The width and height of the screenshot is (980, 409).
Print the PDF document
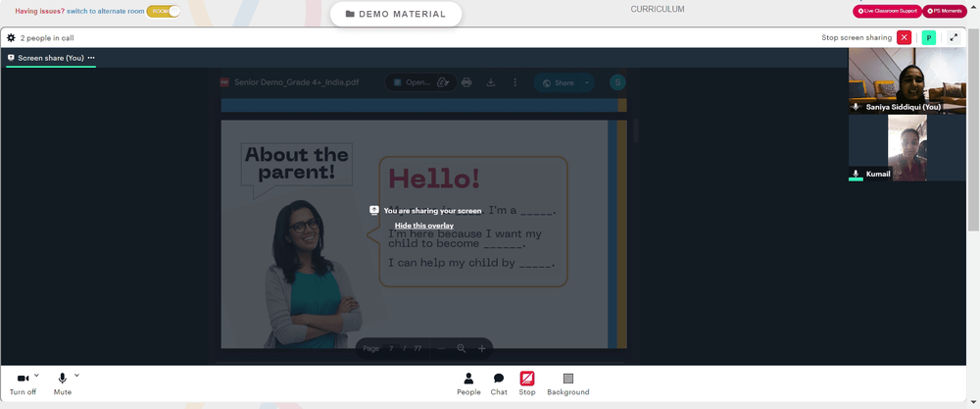click(x=466, y=82)
